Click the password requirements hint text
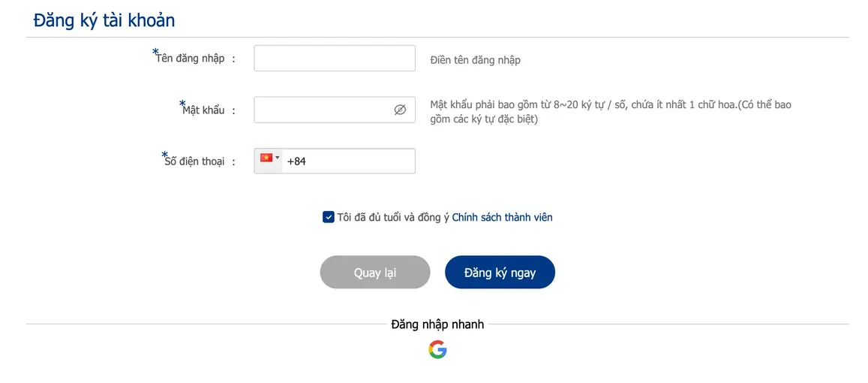Viewport: 868px width, 383px height. (611, 112)
